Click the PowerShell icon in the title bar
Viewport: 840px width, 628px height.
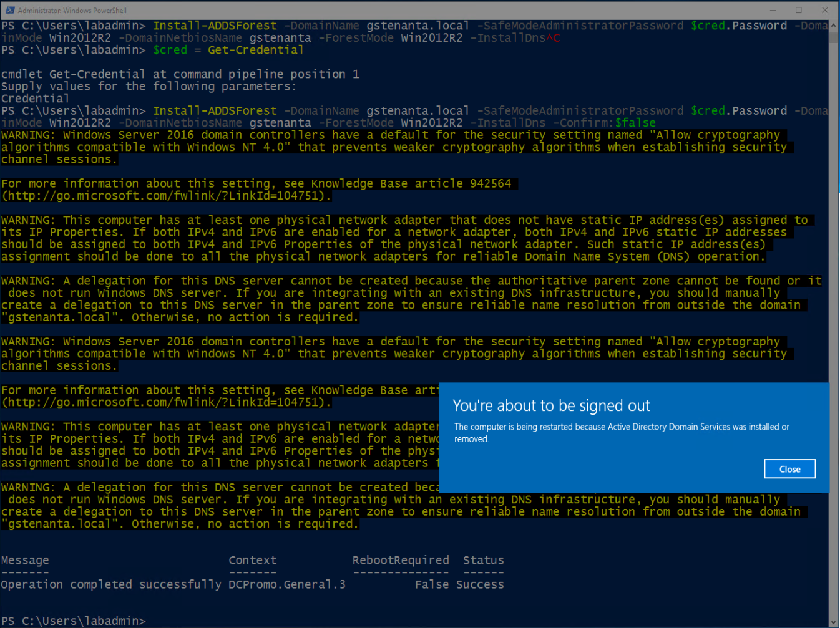(x=9, y=10)
